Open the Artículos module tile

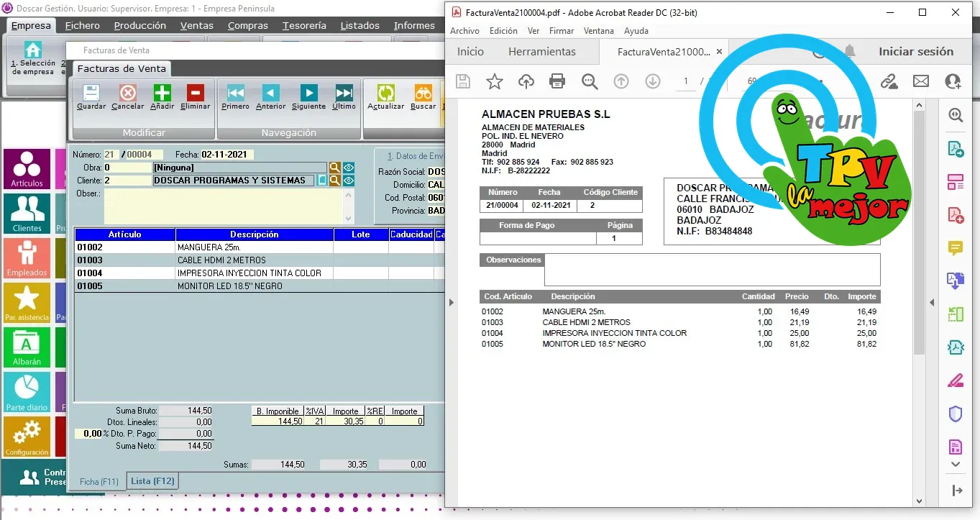[27, 168]
